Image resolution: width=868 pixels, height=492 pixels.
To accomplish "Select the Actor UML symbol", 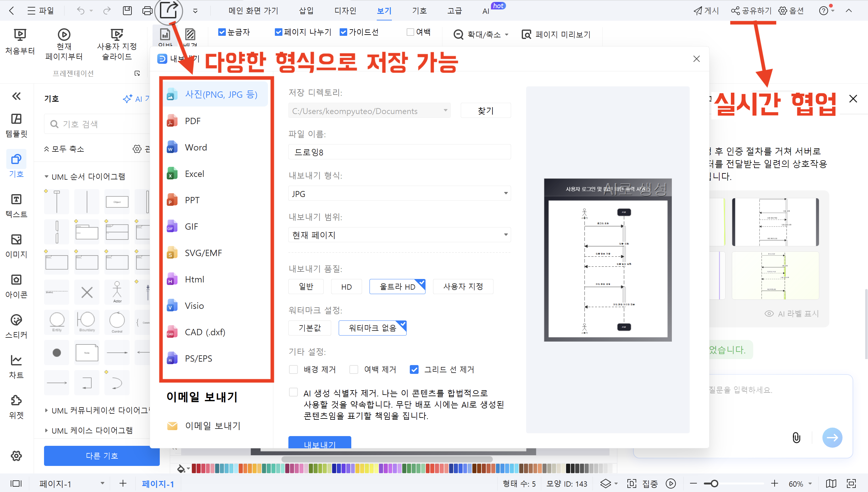I will 117,292.
